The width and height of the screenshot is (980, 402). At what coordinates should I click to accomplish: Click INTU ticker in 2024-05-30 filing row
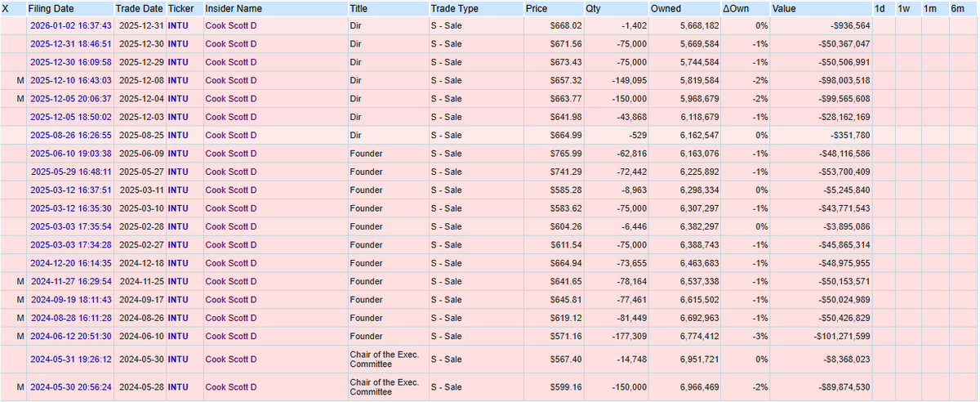point(180,387)
